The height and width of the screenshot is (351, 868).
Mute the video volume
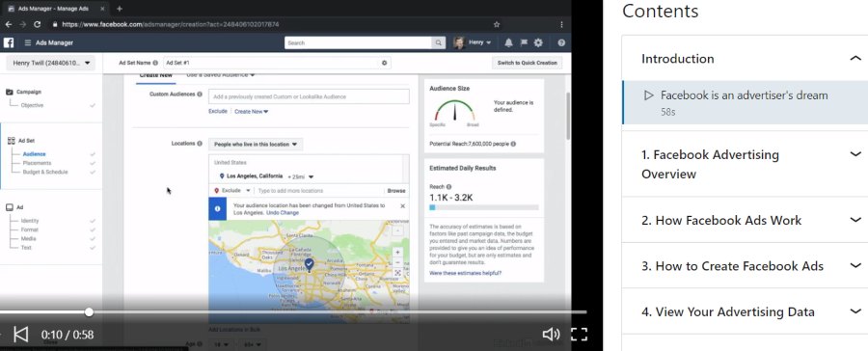551,334
